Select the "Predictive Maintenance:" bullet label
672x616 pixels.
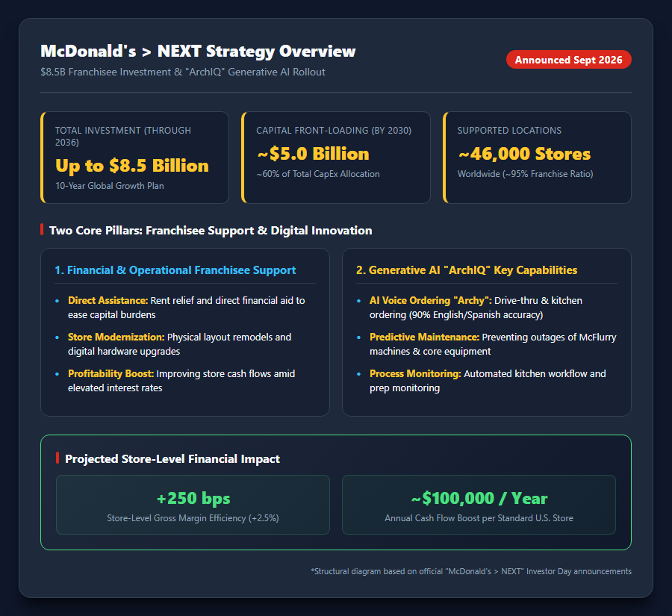click(424, 337)
